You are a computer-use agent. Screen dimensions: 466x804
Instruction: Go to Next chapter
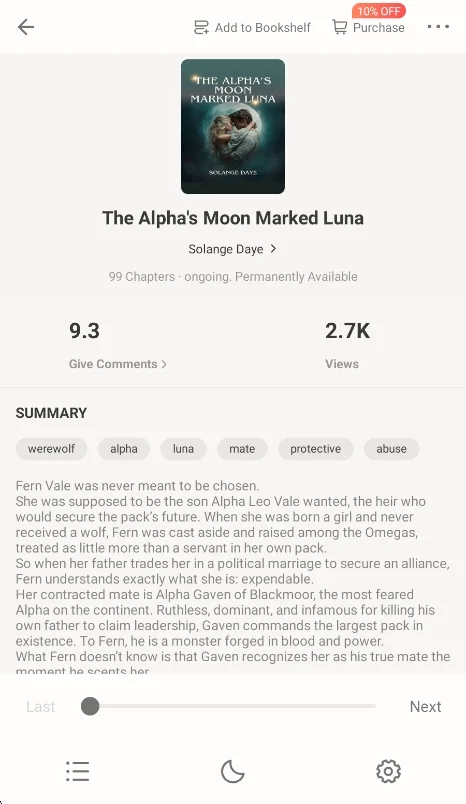click(426, 707)
